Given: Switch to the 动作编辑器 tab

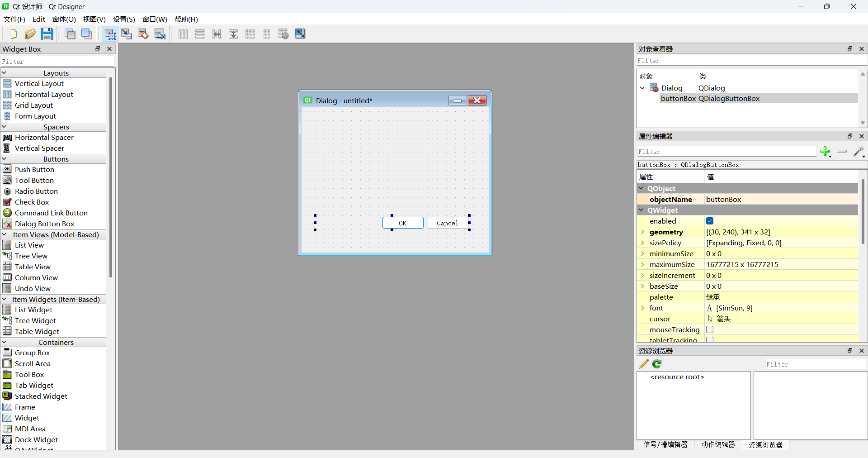Looking at the screenshot, I should 718,445.
